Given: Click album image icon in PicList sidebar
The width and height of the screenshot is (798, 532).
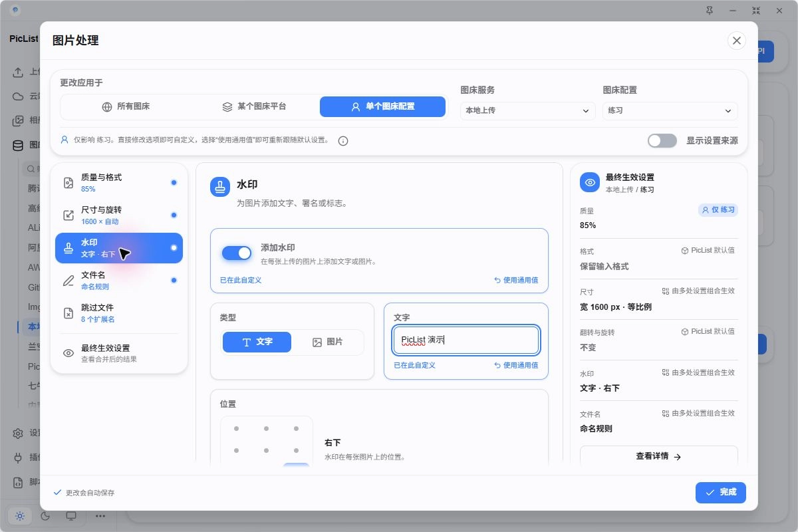Looking at the screenshot, I should 19,120.
